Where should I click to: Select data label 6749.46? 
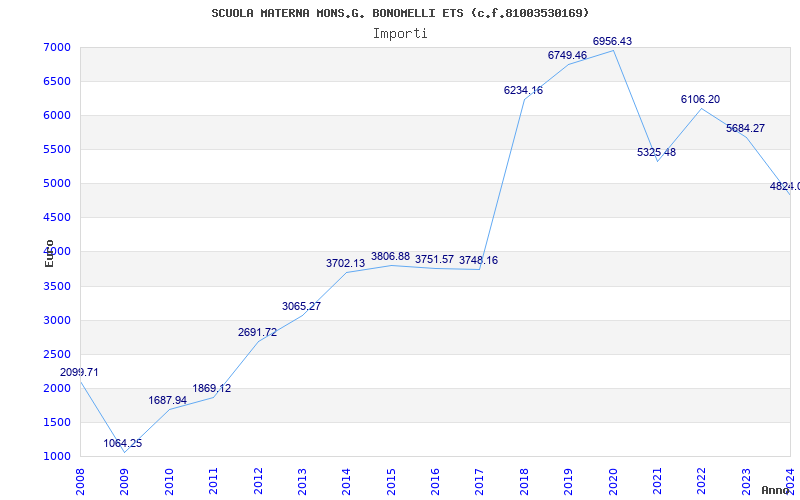pos(567,56)
